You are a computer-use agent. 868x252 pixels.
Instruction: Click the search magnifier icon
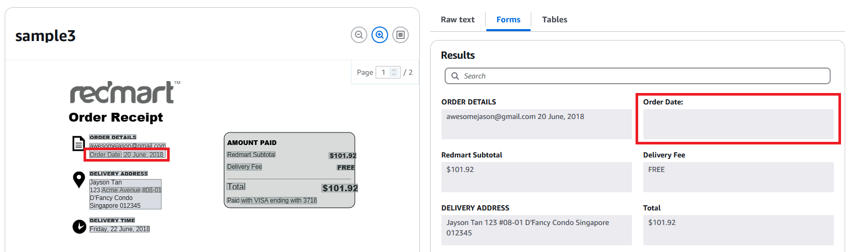pos(455,76)
